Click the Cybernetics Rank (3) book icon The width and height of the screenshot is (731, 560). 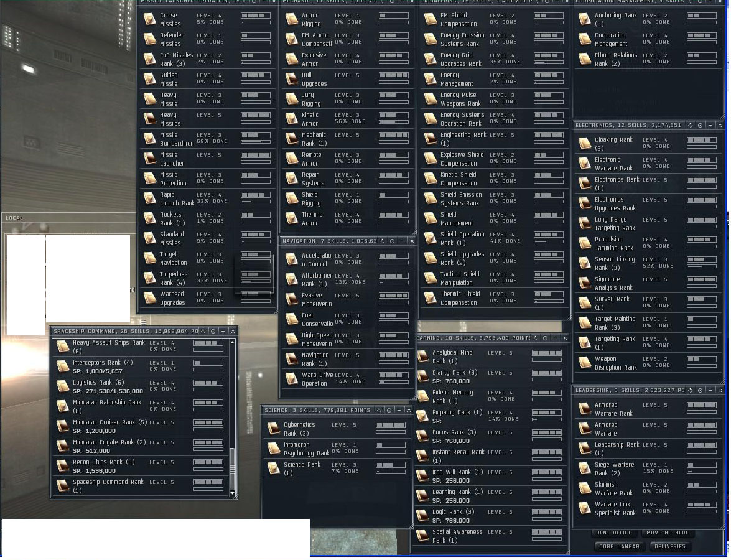274,429
